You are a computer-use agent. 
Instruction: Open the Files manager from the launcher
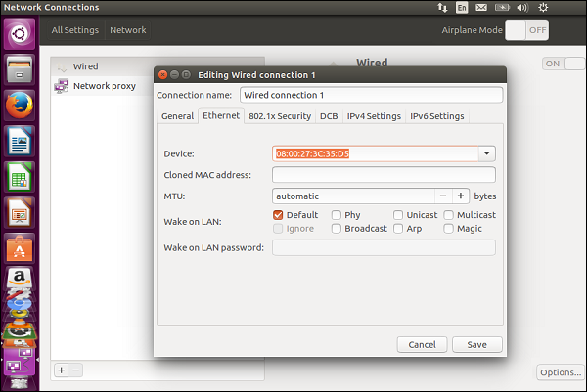[x=21, y=69]
